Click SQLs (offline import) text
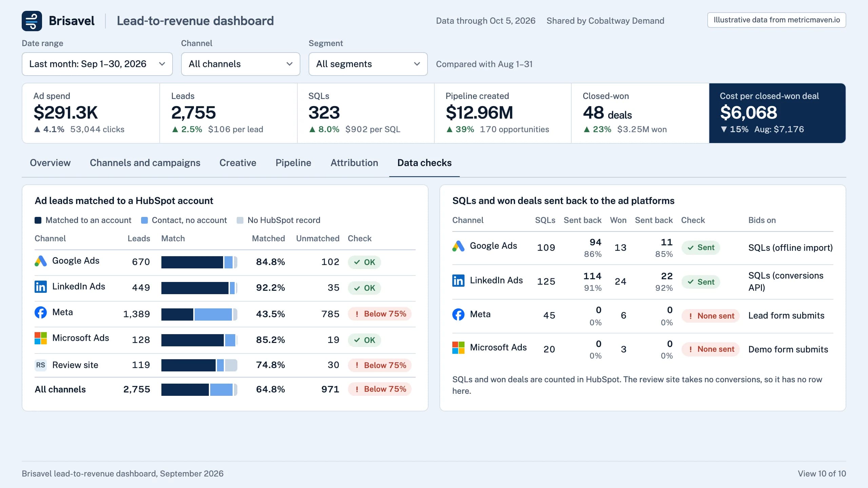868x488 pixels. 790,248
